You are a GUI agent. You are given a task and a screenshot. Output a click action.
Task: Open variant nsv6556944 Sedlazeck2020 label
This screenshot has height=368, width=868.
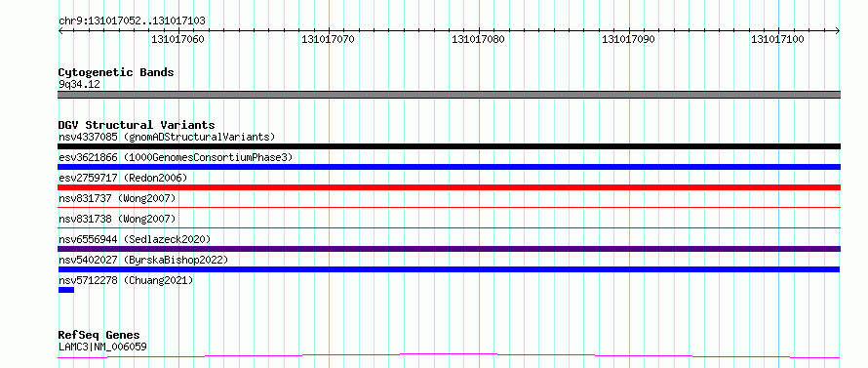coord(135,239)
